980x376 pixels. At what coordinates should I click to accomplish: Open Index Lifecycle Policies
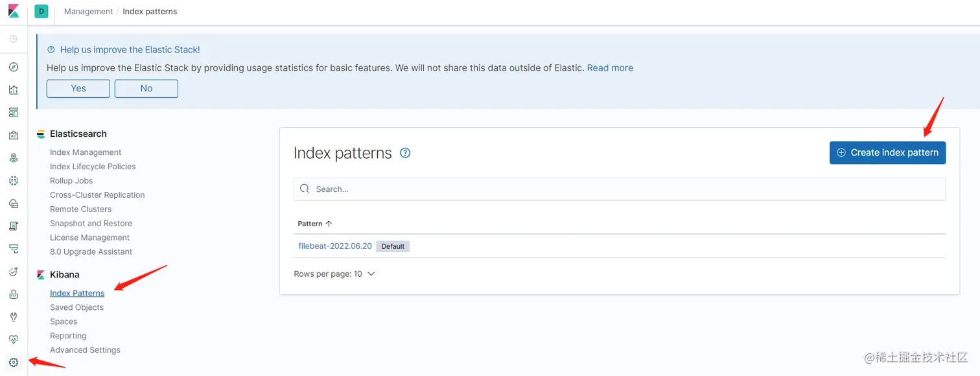(93, 167)
